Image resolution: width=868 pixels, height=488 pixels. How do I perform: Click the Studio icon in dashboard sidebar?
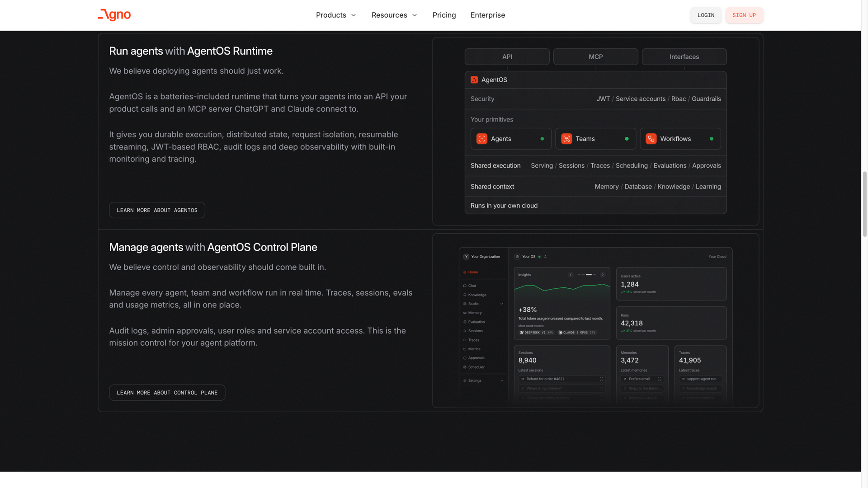465,304
